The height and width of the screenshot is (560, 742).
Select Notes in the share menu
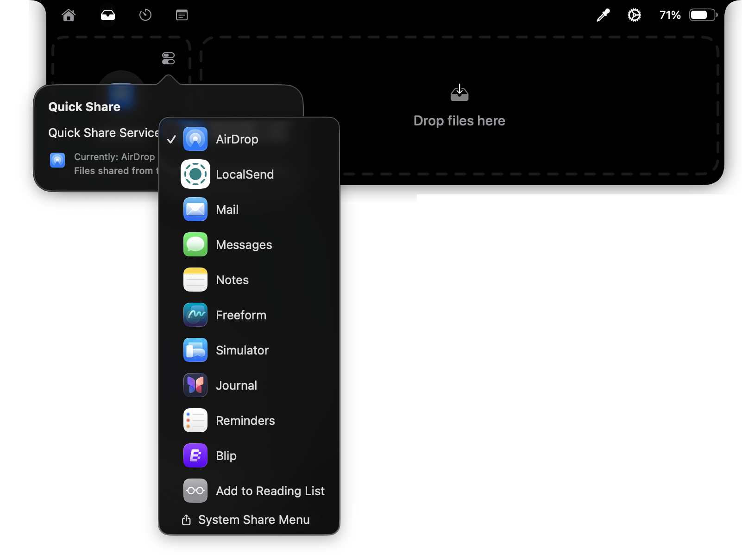(249, 280)
